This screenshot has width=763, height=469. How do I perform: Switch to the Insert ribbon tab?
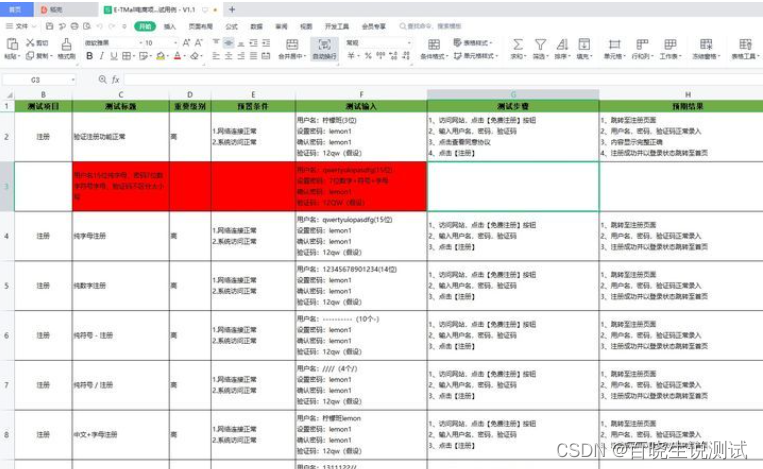point(170,26)
